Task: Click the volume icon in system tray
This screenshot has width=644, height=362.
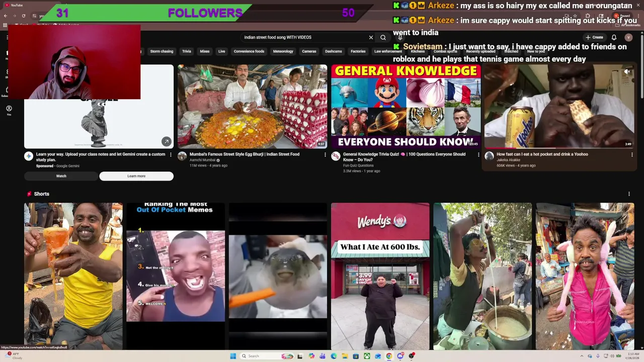Action: [x=613, y=356]
